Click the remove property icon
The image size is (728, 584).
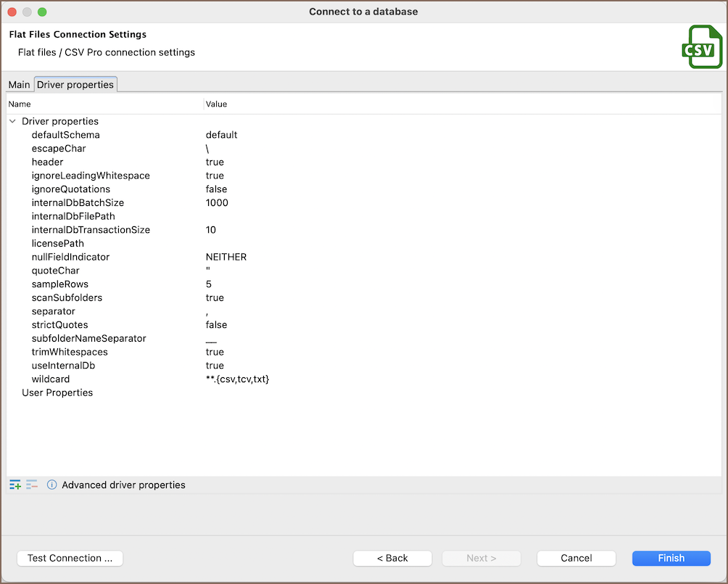pyautogui.click(x=32, y=485)
